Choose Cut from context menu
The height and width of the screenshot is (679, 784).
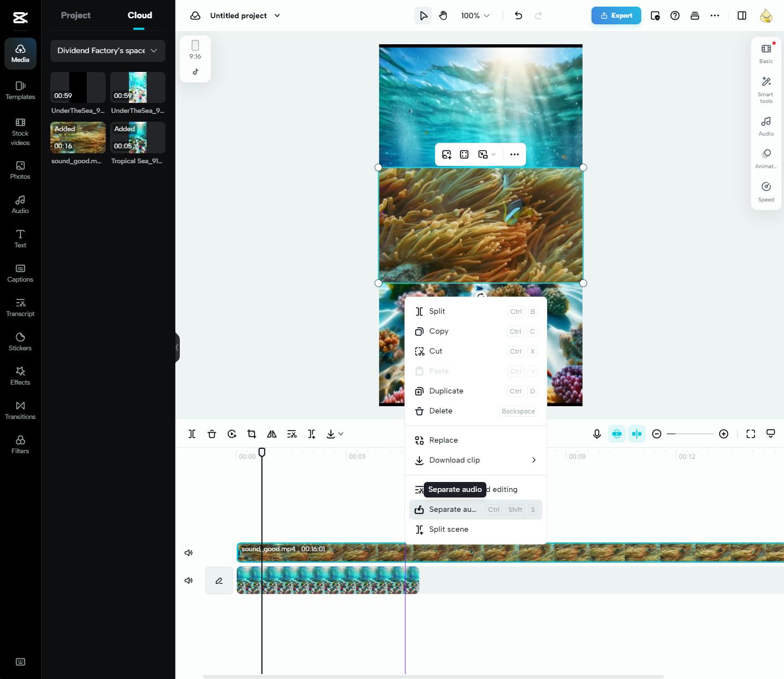(476, 351)
